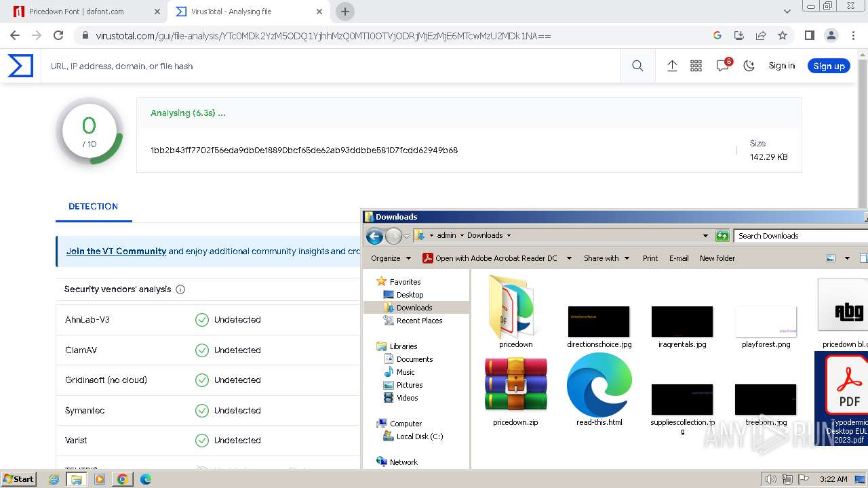Click the VirusTotal search magnifier icon
868x488 pixels.
point(637,66)
